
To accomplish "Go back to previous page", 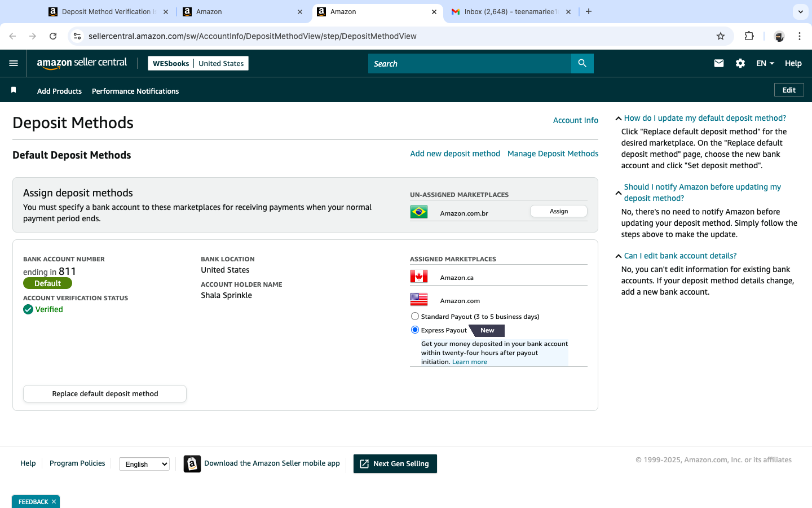I will [x=12, y=36].
